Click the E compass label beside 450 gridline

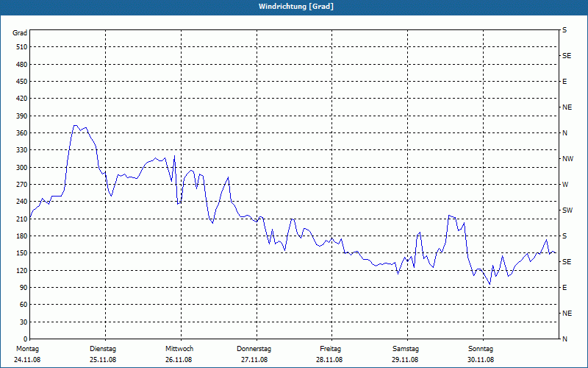click(564, 82)
